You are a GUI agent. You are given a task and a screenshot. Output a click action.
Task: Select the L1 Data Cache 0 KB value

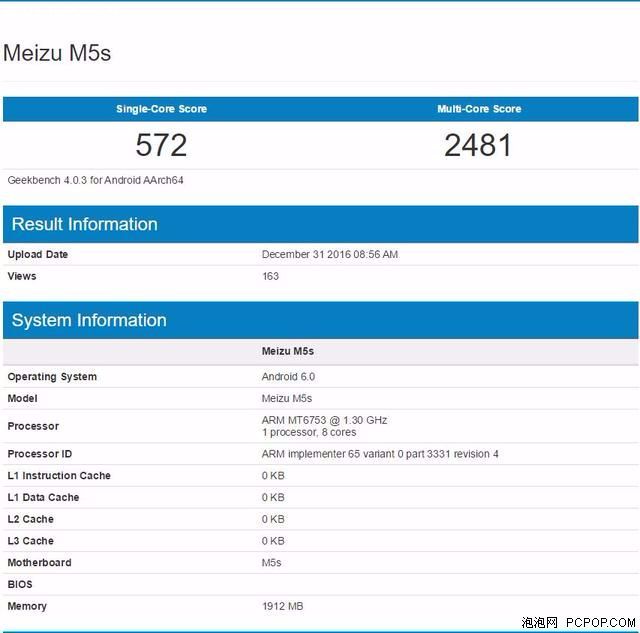pyautogui.click(x=273, y=497)
